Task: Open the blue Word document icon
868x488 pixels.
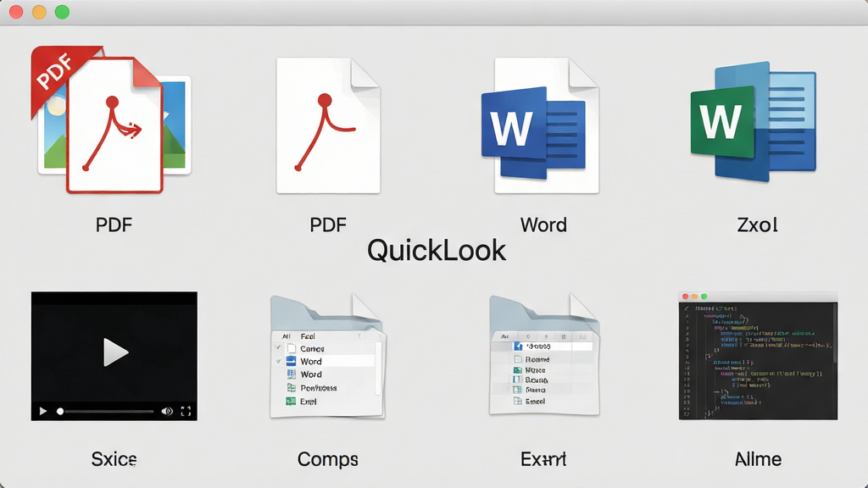Action: coord(541,125)
